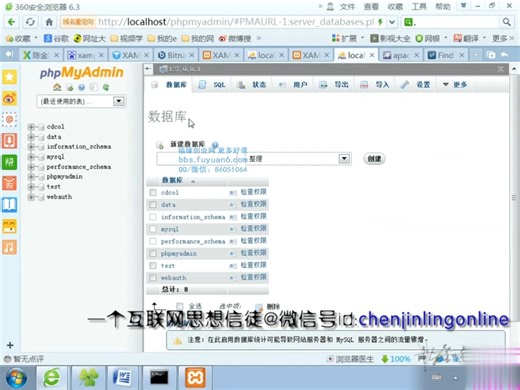This screenshot has height=390, width=520.
Task: Switch to the 状态 tab
Action: 252,85
